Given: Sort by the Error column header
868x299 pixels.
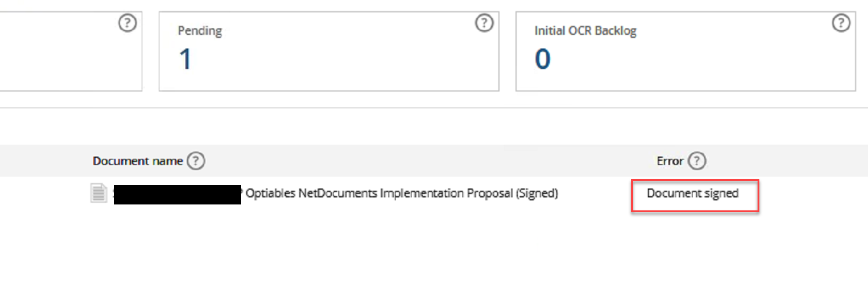Looking at the screenshot, I should 670,161.
